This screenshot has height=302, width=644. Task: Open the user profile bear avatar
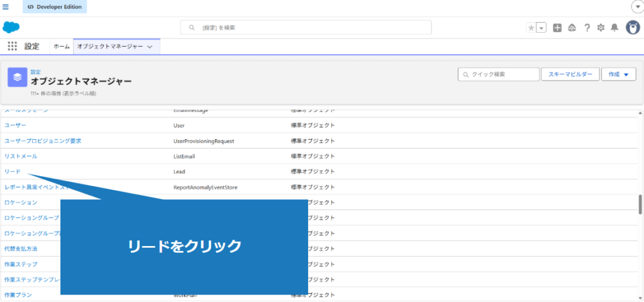tap(632, 28)
